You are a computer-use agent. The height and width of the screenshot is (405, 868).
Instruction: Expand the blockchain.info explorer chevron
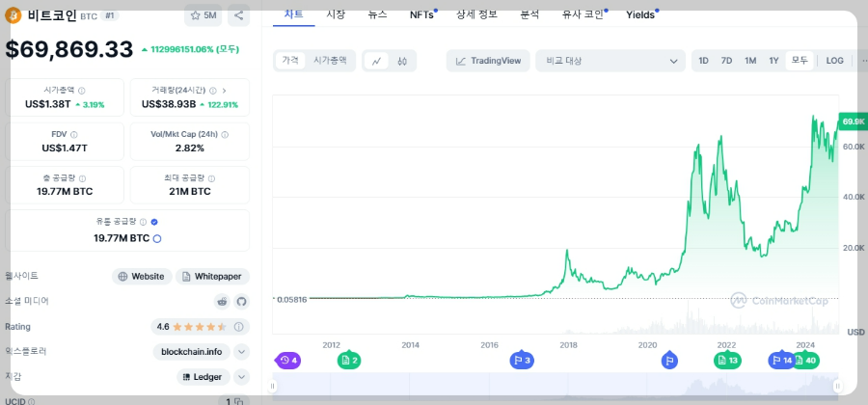click(x=241, y=351)
